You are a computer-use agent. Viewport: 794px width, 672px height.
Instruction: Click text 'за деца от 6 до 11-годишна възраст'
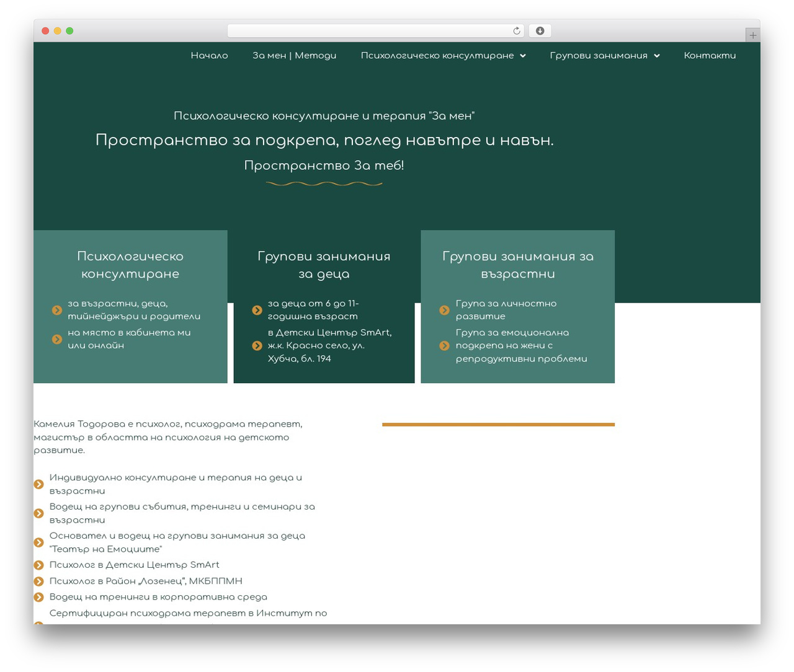pos(313,310)
